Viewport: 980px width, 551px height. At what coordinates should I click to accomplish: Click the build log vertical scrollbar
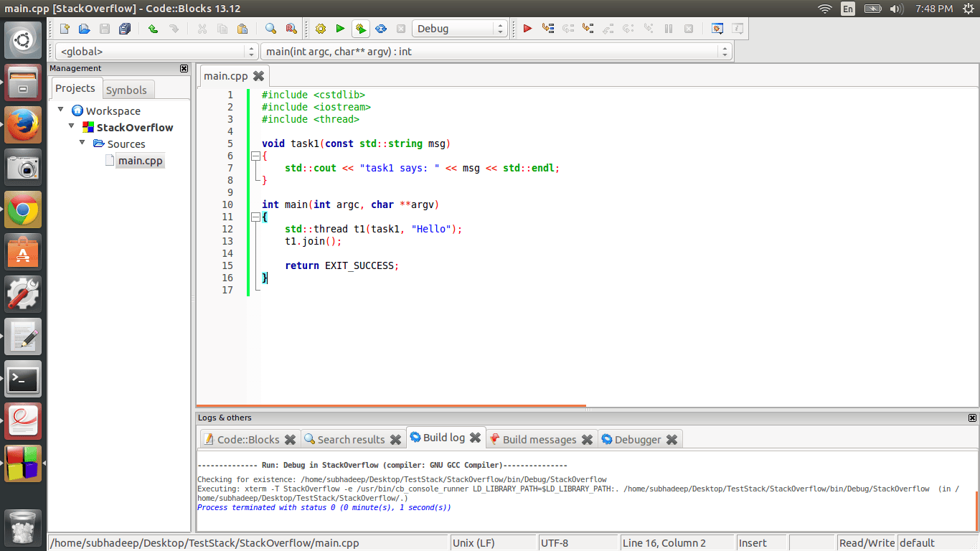(976, 510)
